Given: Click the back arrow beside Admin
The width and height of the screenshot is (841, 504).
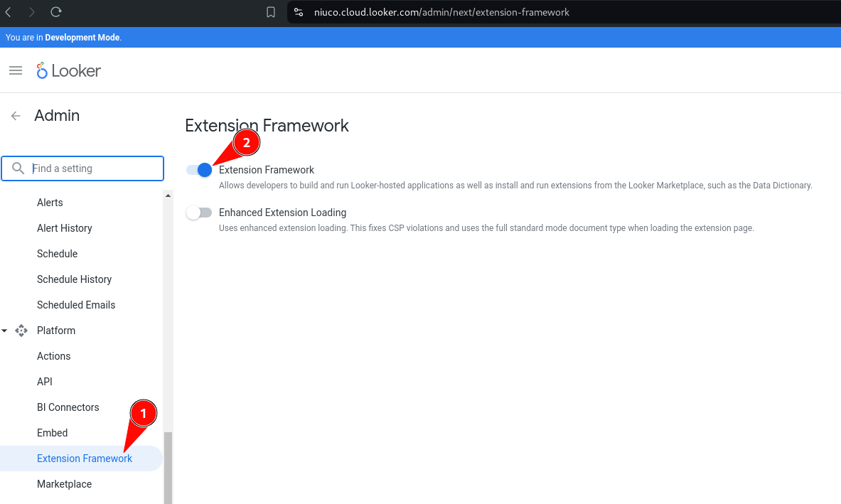Looking at the screenshot, I should (x=16, y=116).
